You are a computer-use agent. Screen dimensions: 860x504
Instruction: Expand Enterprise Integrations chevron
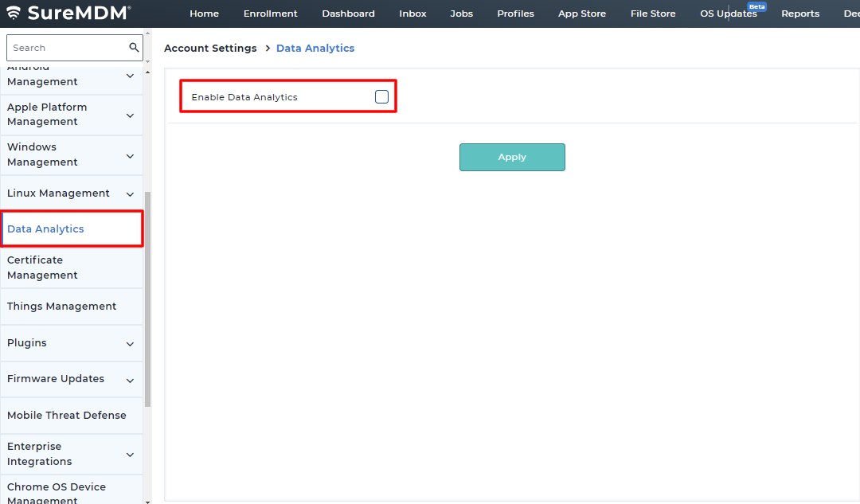pos(130,455)
